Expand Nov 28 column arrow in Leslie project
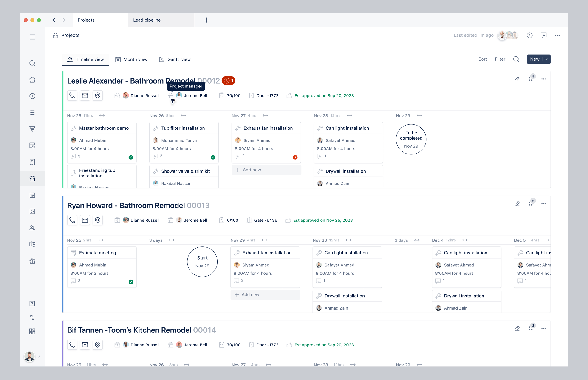588x380 pixels. coord(349,115)
